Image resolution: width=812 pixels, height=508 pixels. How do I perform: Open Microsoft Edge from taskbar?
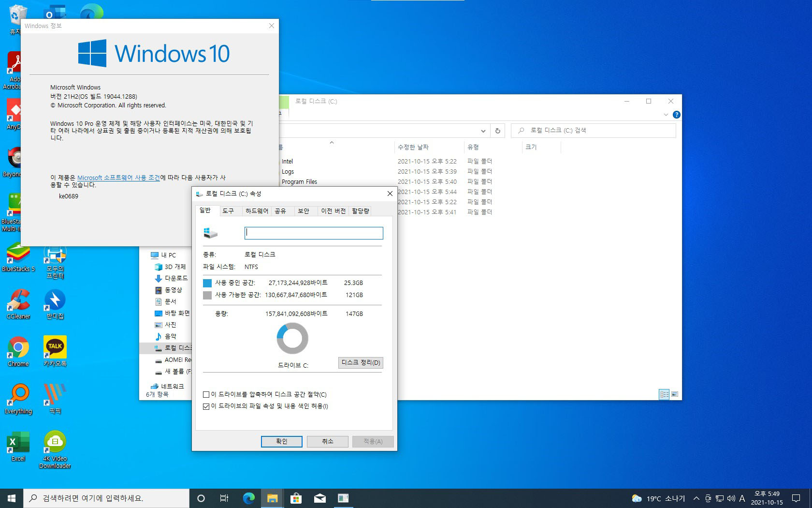248,498
